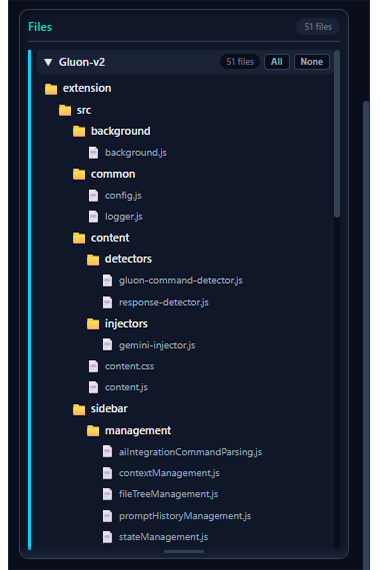Viewport: 380px width, 570px height.
Task: Click the All button
Action: pos(276,62)
